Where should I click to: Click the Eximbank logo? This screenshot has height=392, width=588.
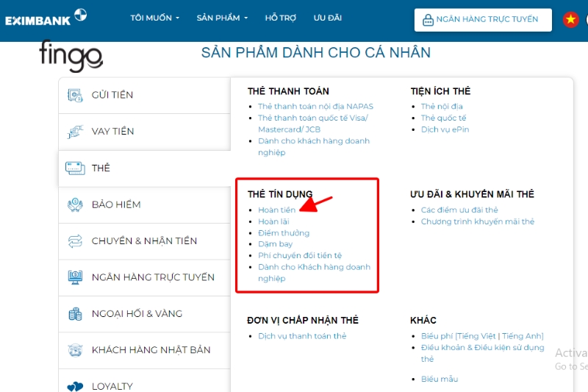(x=46, y=17)
